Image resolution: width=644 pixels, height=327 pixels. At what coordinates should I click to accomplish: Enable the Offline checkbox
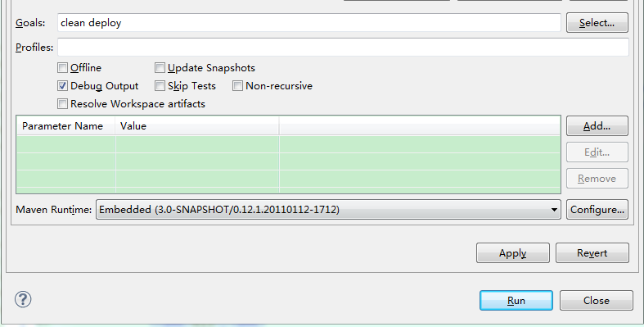click(x=62, y=68)
